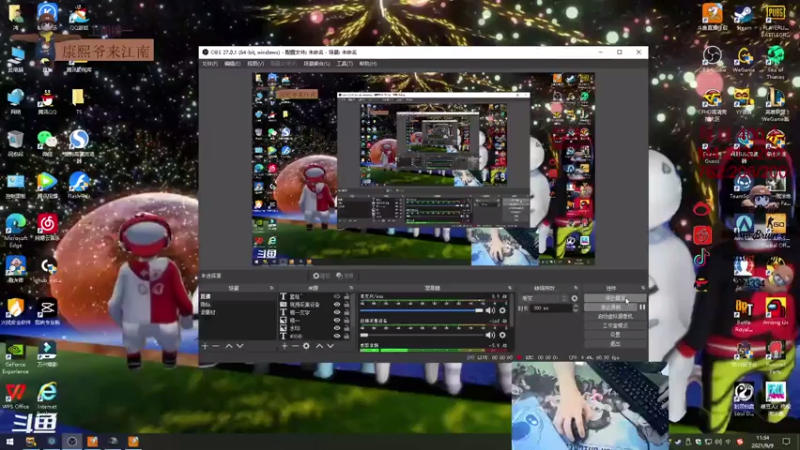Add a new scene with the plus icon
This screenshot has height=450, width=800.
pos(205,346)
